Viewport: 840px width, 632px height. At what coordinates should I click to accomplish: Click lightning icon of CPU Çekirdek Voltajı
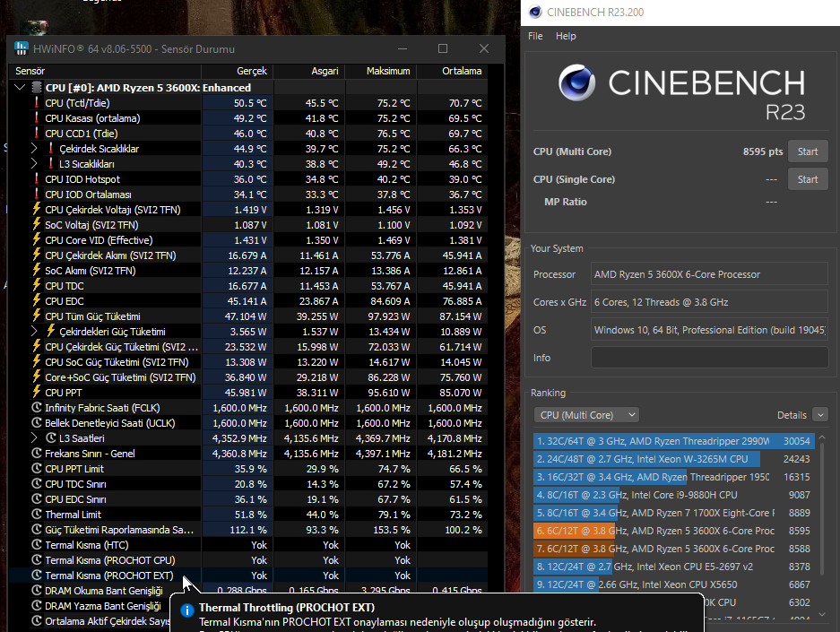click(37, 209)
